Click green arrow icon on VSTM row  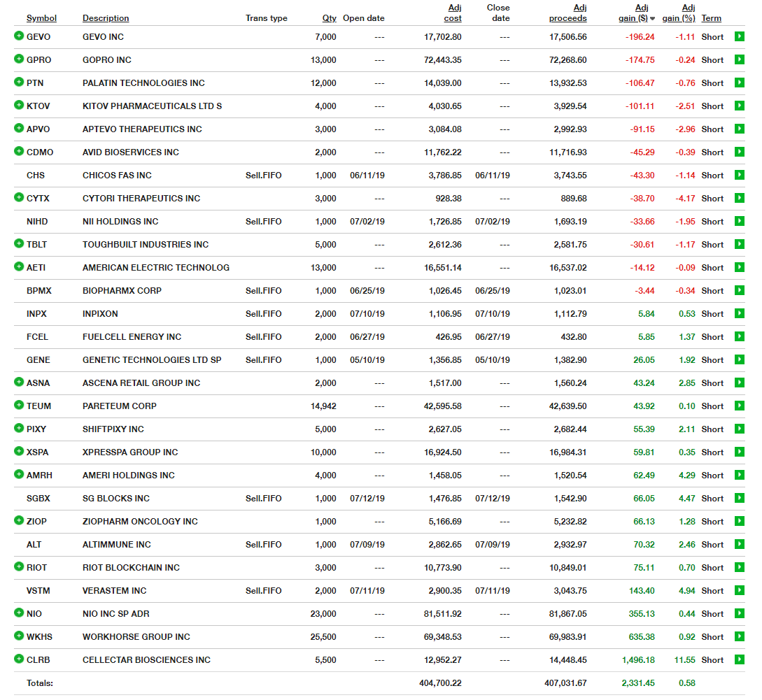click(x=740, y=590)
